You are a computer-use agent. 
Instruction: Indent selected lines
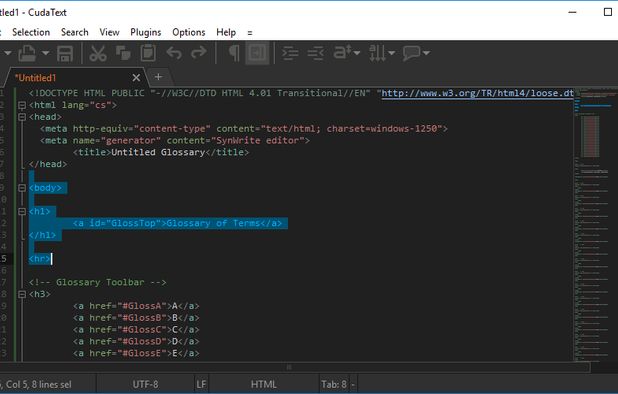pos(290,53)
